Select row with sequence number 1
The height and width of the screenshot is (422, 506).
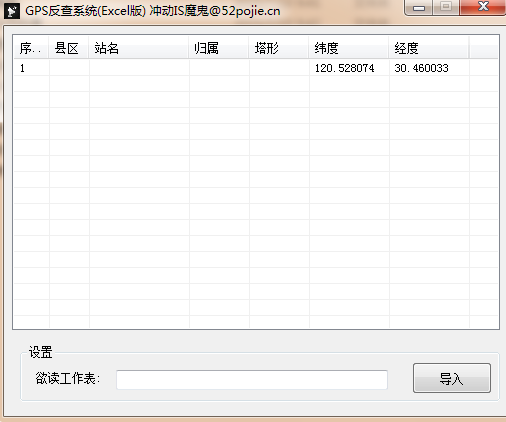coord(256,68)
